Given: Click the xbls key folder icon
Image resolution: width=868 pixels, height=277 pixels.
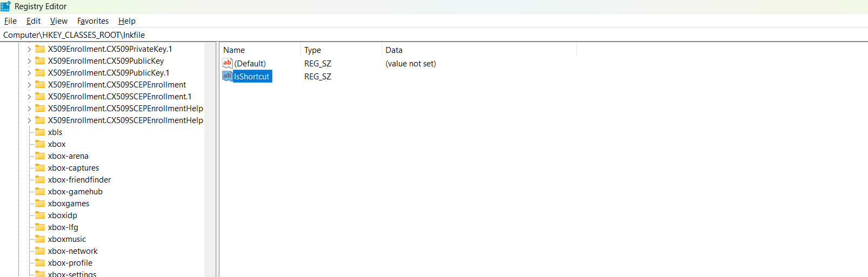Looking at the screenshot, I should pyautogui.click(x=40, y=132).
